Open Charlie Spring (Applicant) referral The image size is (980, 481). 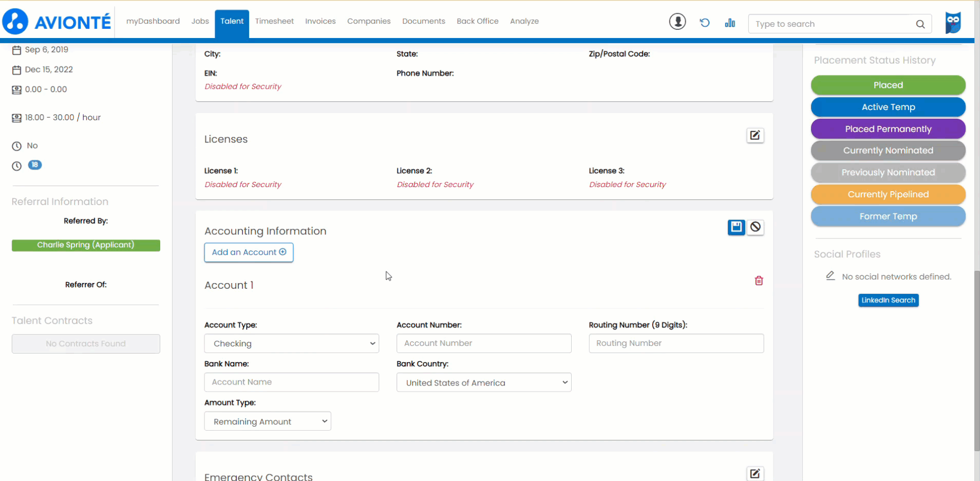pyautogui.click(x=86, y=245)
